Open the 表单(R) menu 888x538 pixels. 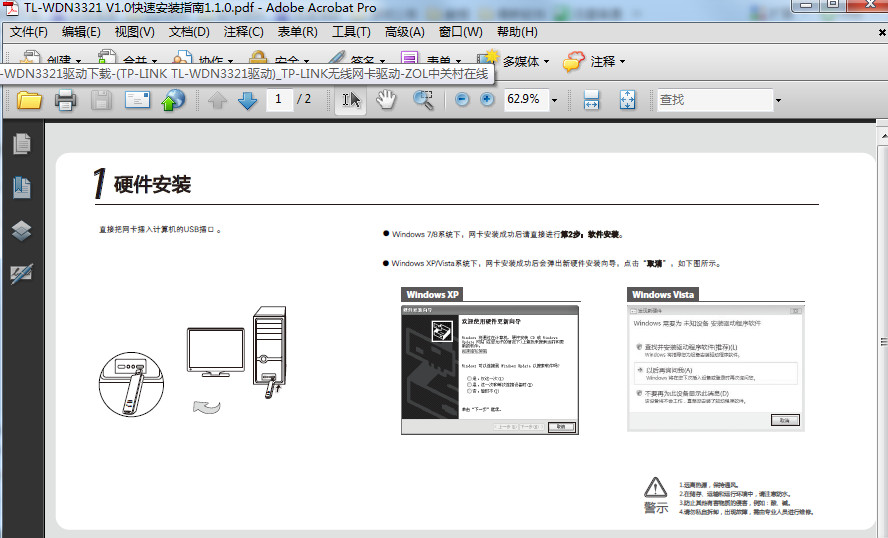(297, 32)
